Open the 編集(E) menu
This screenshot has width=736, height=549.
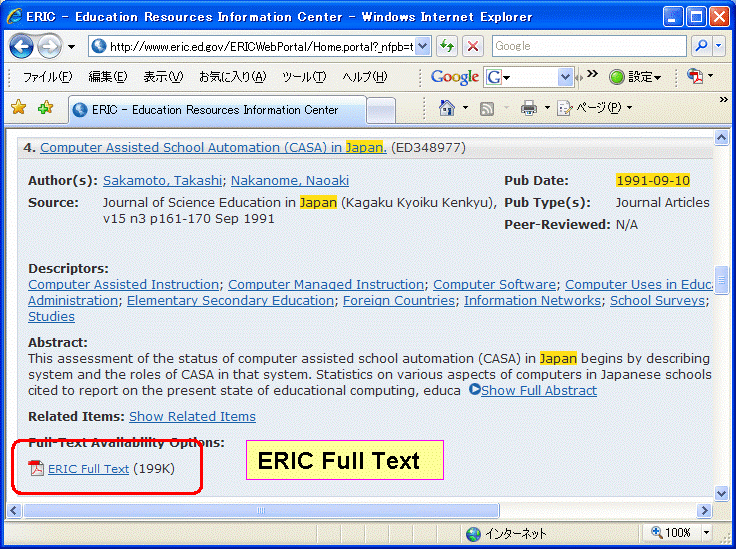(x=107, y=76)
